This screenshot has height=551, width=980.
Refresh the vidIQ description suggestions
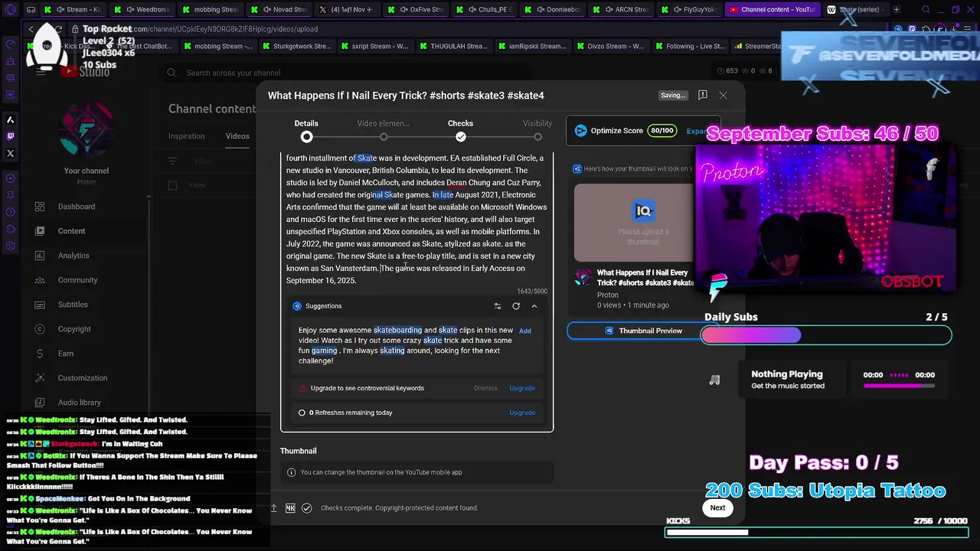(x=516, y=306)
